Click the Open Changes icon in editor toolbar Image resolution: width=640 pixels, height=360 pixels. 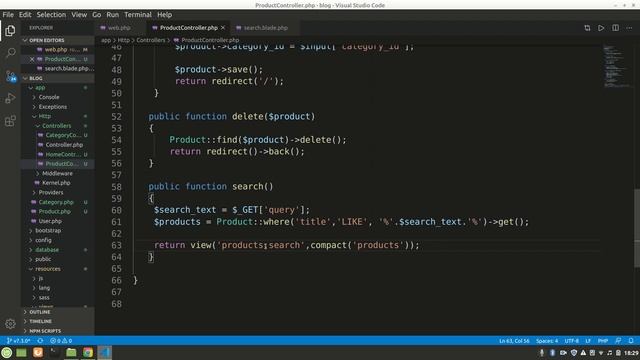[587, 28]
